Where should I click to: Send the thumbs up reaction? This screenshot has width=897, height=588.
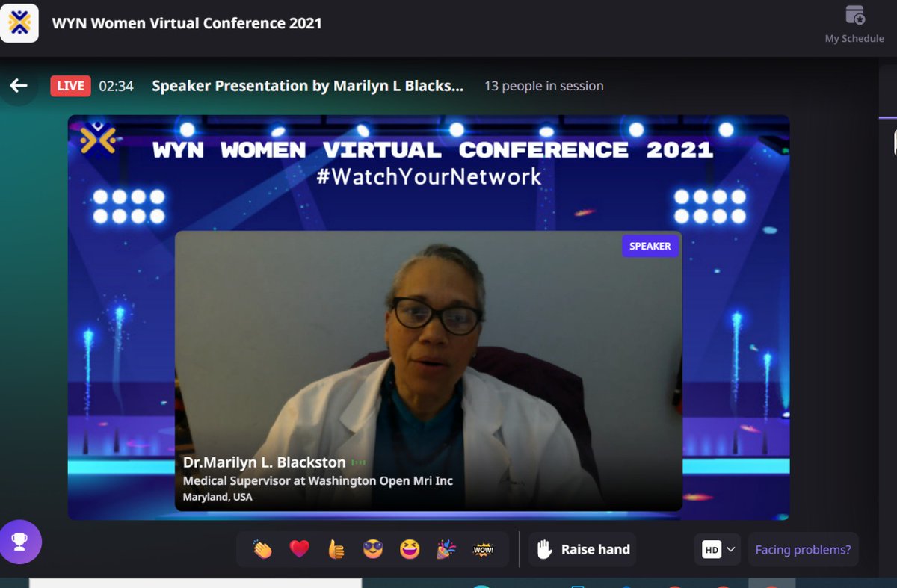[336, 550]
